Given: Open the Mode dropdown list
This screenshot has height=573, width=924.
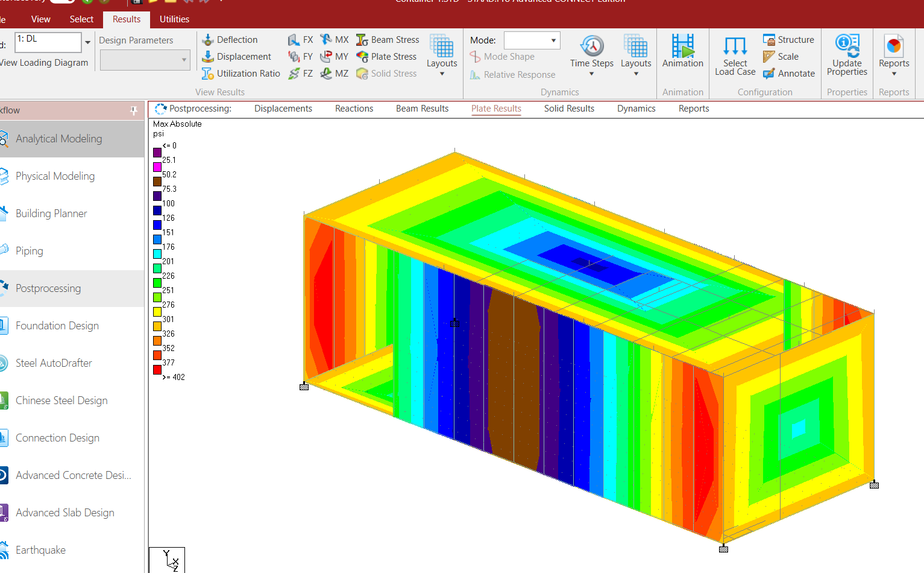Looking at the screenshot, I should click(553, 40).
